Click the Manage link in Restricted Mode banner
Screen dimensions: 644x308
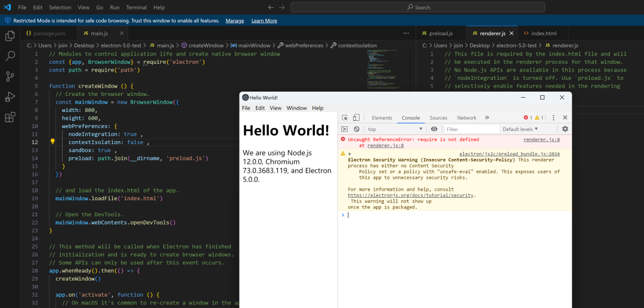(x=234, y=20)
